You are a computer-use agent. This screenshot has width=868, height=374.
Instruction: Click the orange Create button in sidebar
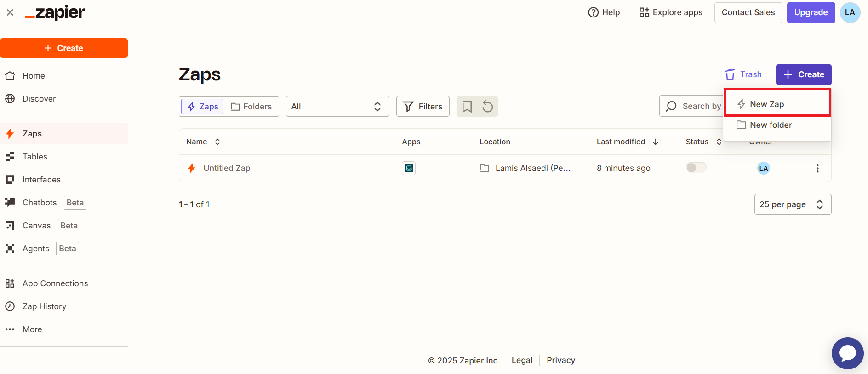pos(64,48)
